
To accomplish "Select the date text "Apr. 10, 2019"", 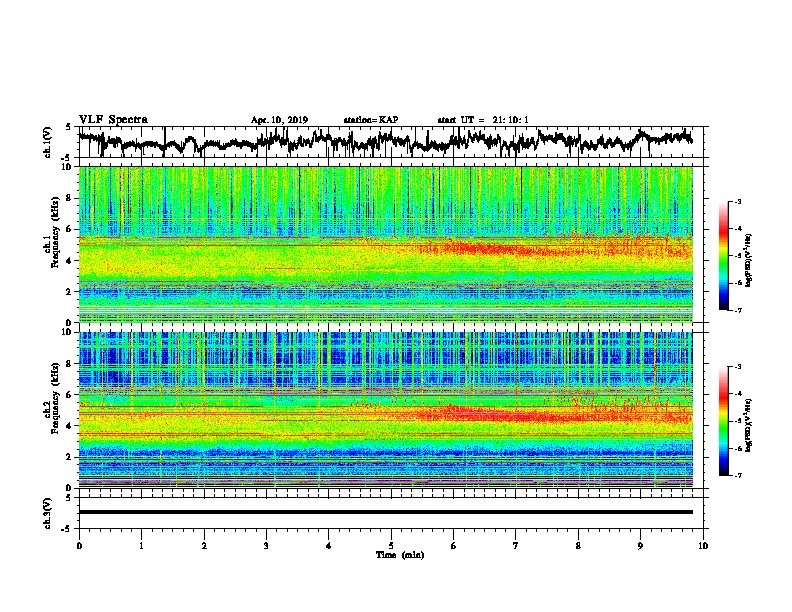I will (x=279, y=120).
